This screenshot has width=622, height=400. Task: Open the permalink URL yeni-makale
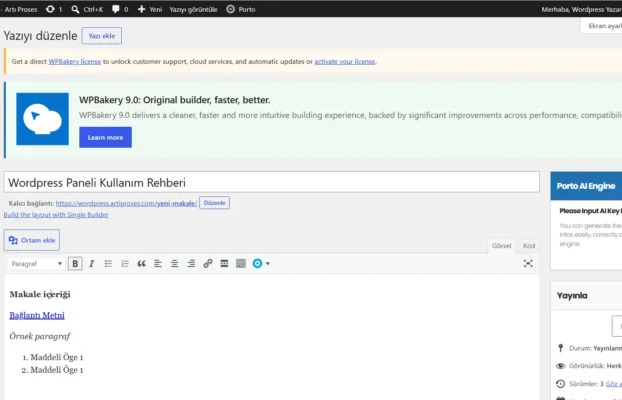[126, 203]
